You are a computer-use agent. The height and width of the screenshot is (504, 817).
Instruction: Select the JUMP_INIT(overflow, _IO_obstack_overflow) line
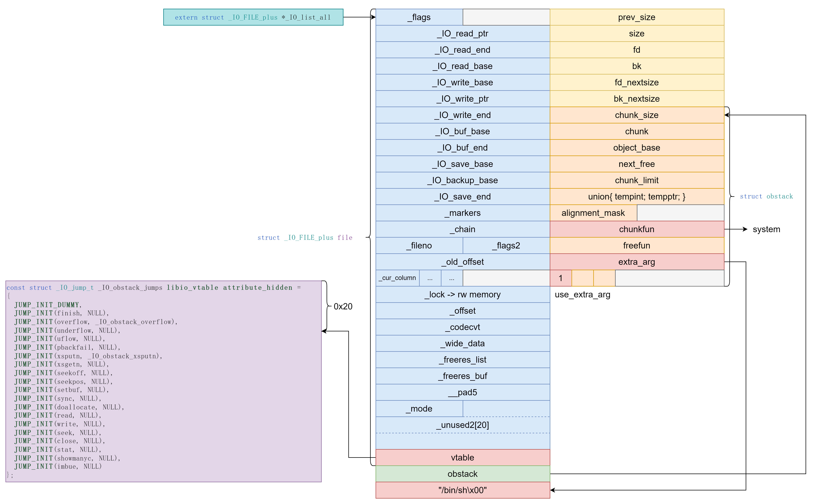click(x=96, y=322)
